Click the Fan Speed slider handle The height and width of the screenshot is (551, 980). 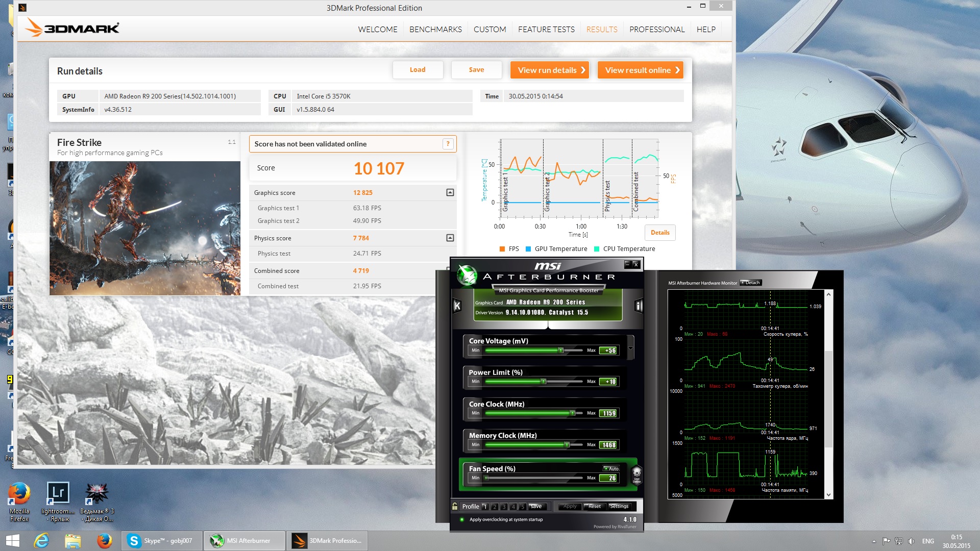point(487,478)
